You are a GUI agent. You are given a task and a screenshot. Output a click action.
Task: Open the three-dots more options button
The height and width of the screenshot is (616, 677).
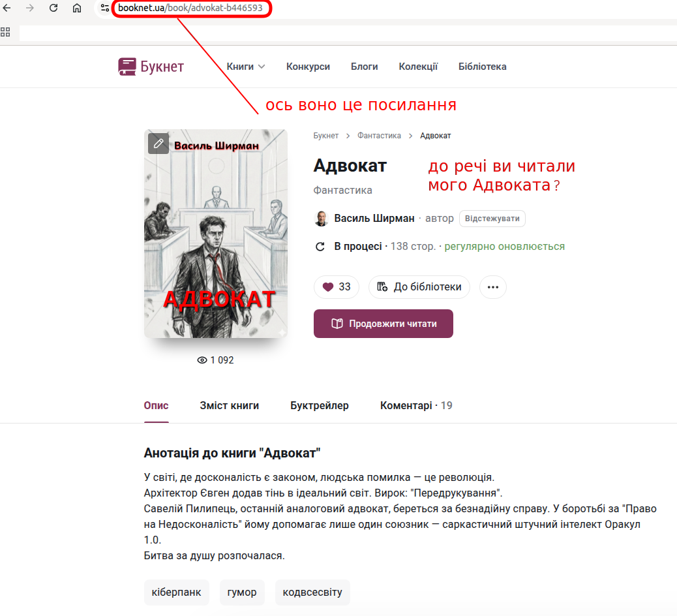tap(492, 287)
